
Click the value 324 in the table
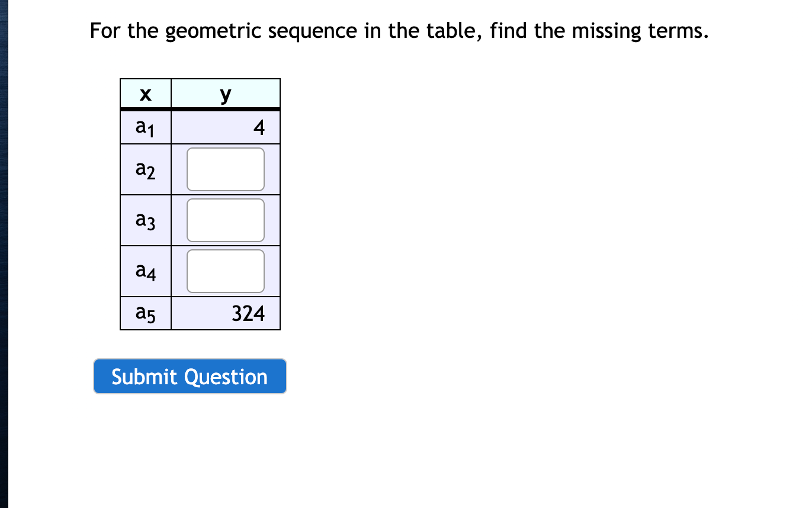click(x=248, y=313)
